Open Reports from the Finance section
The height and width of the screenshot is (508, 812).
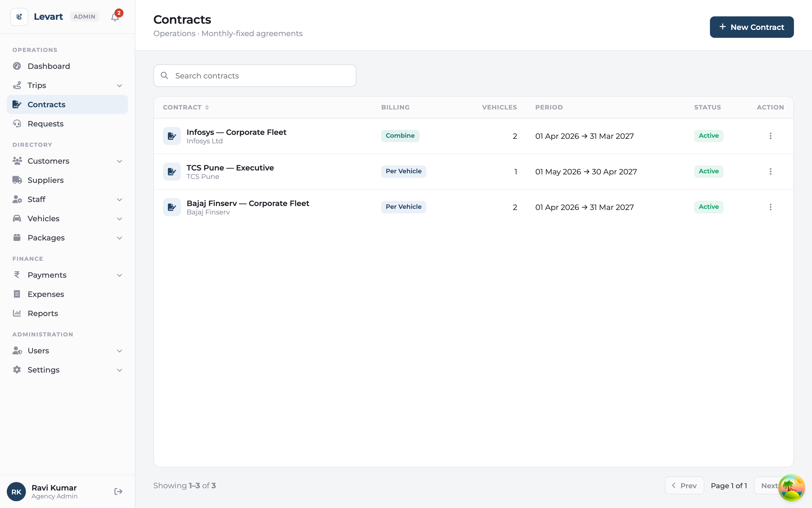click(x=67, y=313)
